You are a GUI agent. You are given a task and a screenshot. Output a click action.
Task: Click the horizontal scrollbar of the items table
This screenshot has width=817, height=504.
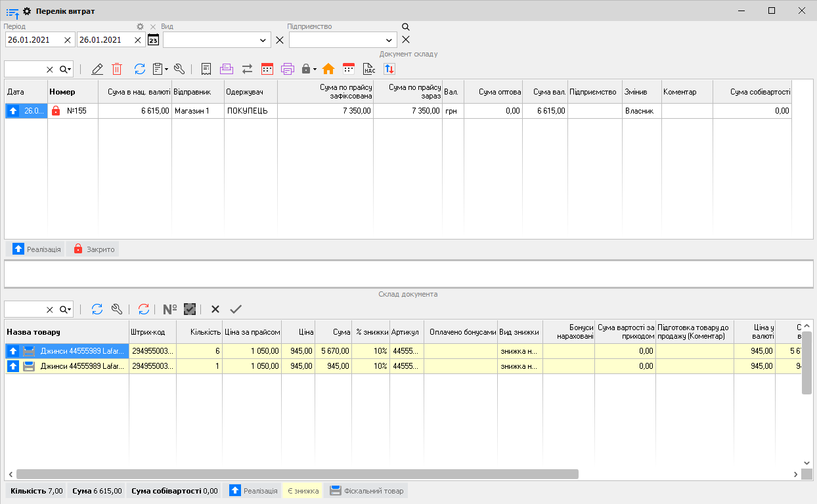pyautogui.click(x=297, y=474)
